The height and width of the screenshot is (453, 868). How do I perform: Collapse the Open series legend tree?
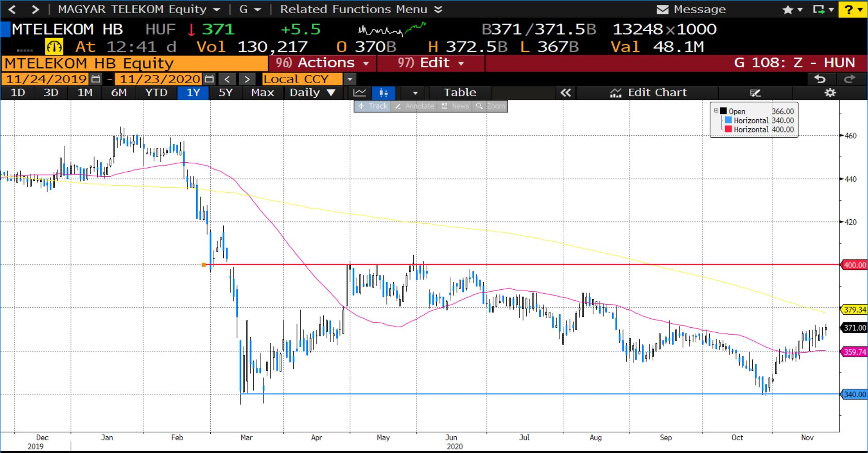point(716,111)
